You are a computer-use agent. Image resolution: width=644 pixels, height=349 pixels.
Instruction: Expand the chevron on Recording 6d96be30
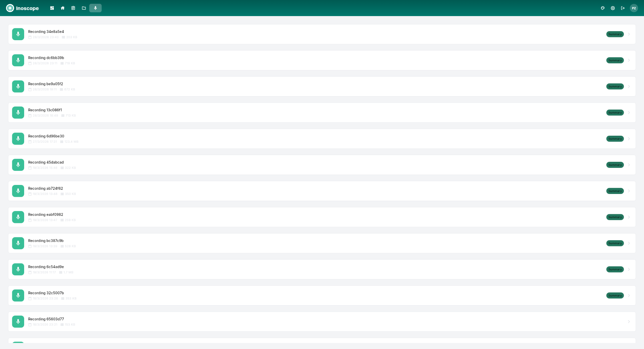click(x=629, y=139)
